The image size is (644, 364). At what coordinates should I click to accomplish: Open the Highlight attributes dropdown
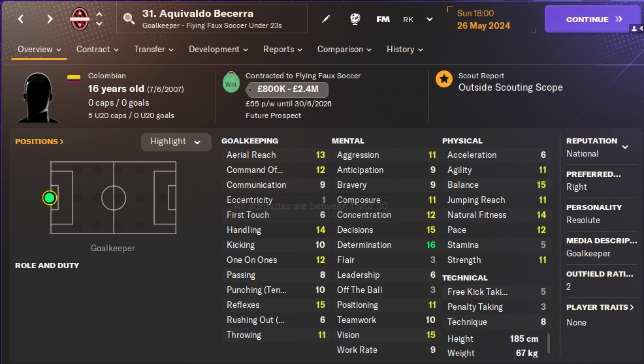click(x=176, y=142)
